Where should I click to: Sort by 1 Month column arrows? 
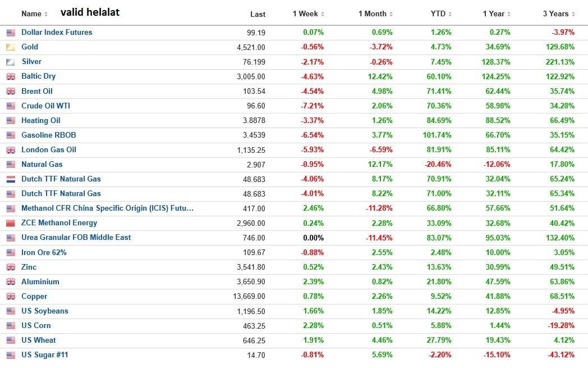[x=391, y=14]
